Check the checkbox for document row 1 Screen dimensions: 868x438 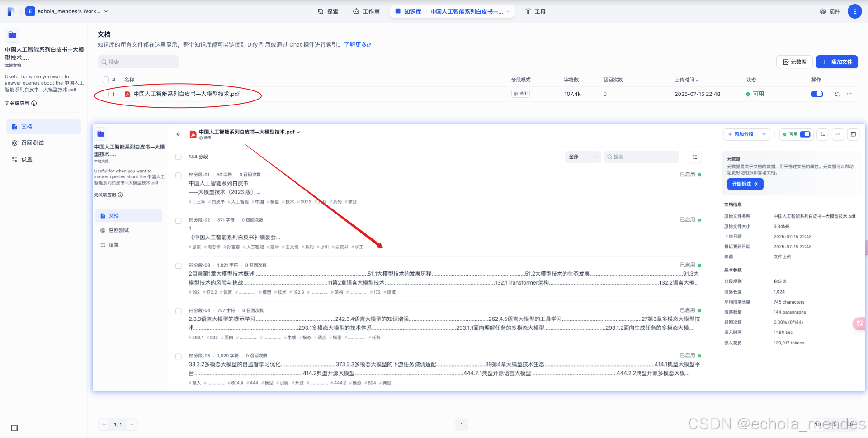click(106, 94)
